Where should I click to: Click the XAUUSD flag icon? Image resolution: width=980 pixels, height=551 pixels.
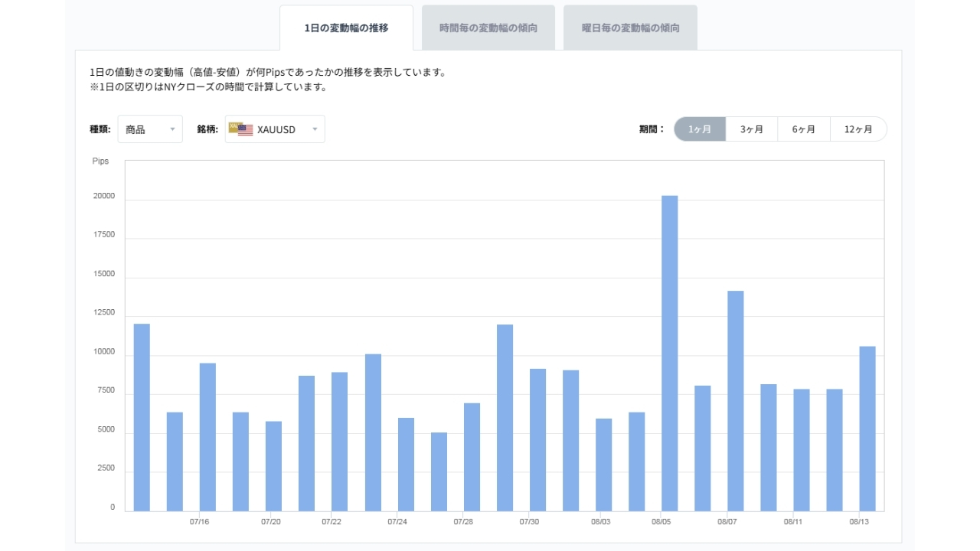point(241,129)
